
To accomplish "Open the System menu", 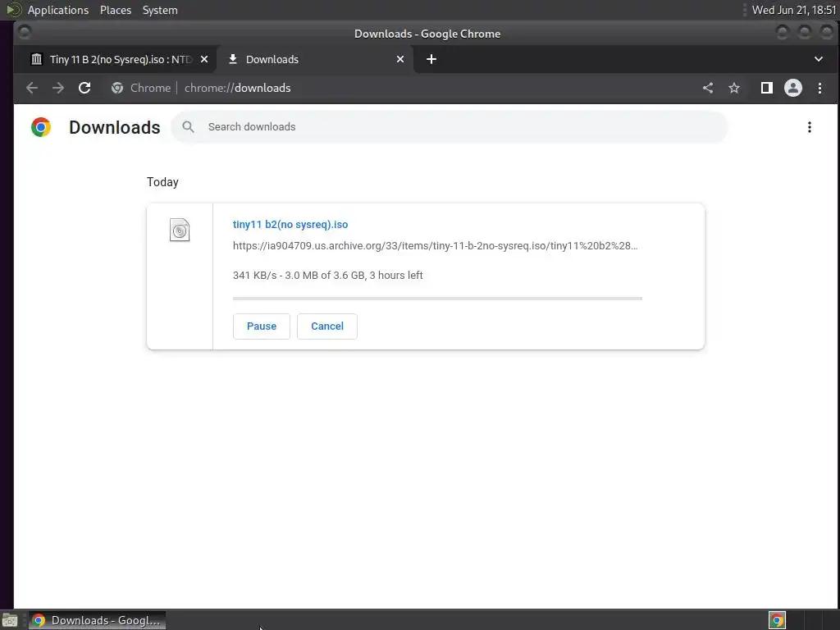I will [160, 10].
